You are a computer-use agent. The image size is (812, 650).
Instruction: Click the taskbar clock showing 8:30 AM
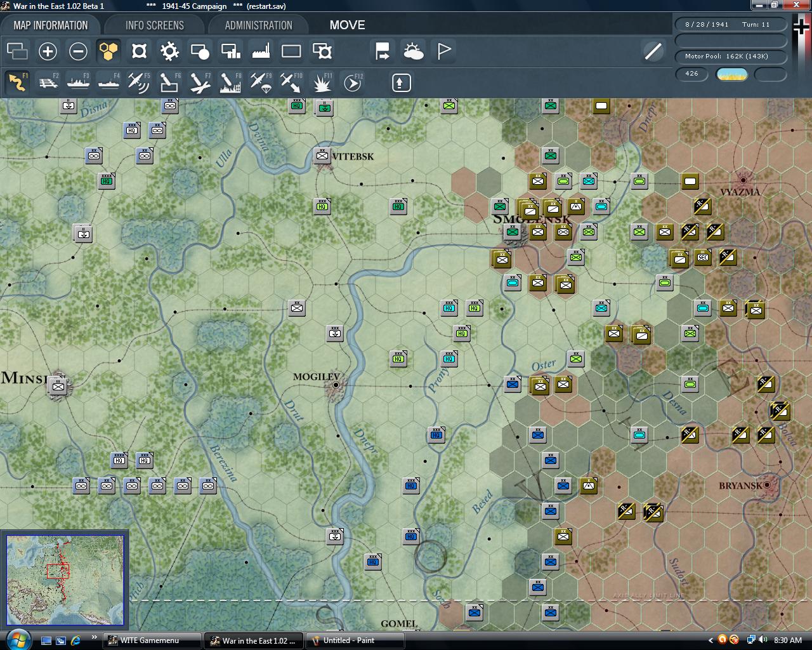788,640
